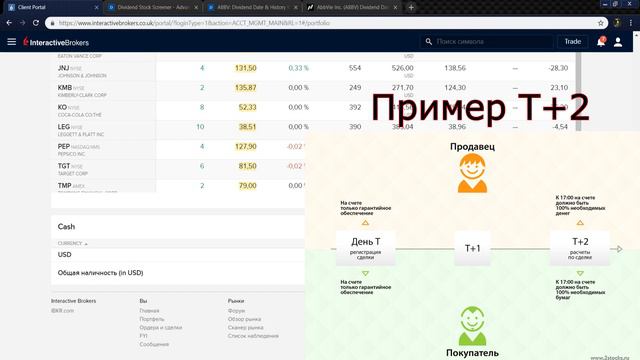This screenshot has width=640, height=360.
Task: Select the TMP position row
Action: click(178, 186)
